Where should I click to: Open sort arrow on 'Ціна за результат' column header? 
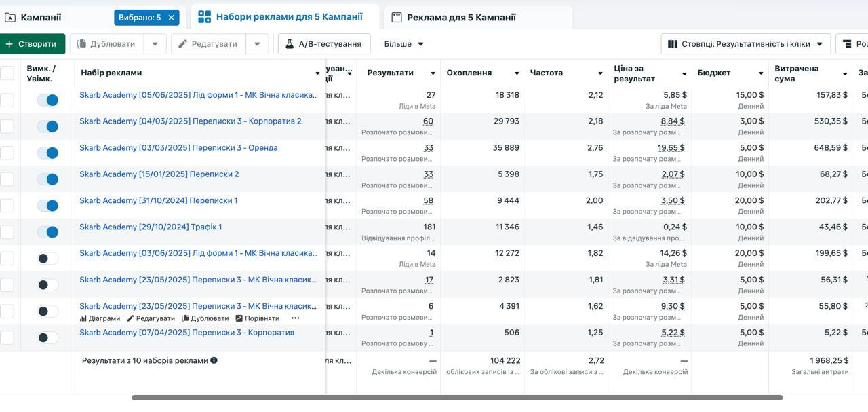pos(684,73)
